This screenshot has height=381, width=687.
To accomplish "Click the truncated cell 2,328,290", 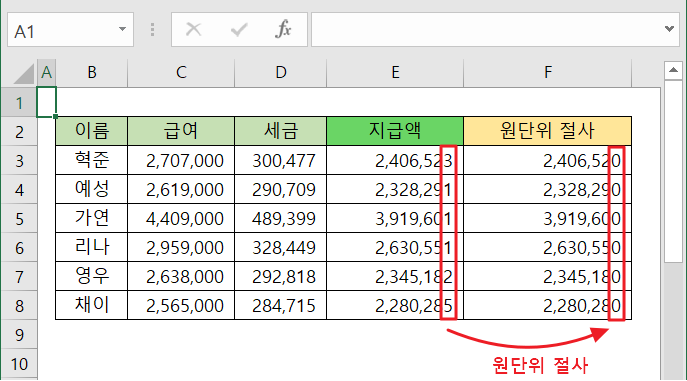I will coord(547,189).
